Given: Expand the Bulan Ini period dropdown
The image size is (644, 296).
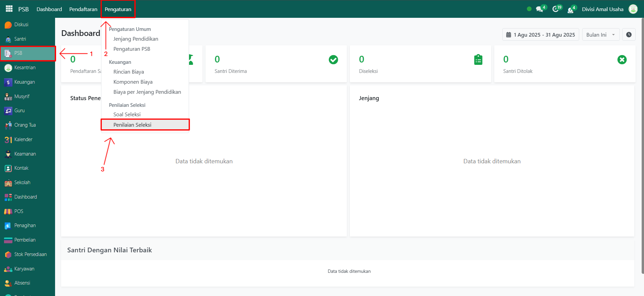Looking at the screenshot, I should 600,35.
